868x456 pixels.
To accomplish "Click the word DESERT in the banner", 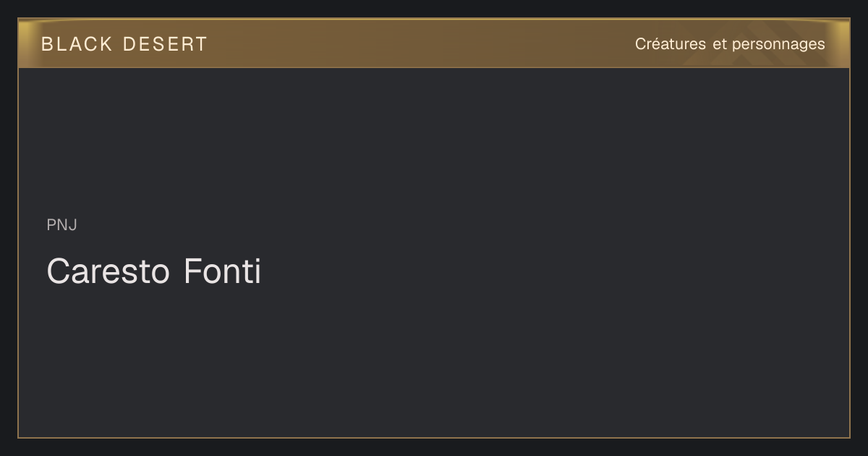I will pyautogui.click(x=165, y=44).
